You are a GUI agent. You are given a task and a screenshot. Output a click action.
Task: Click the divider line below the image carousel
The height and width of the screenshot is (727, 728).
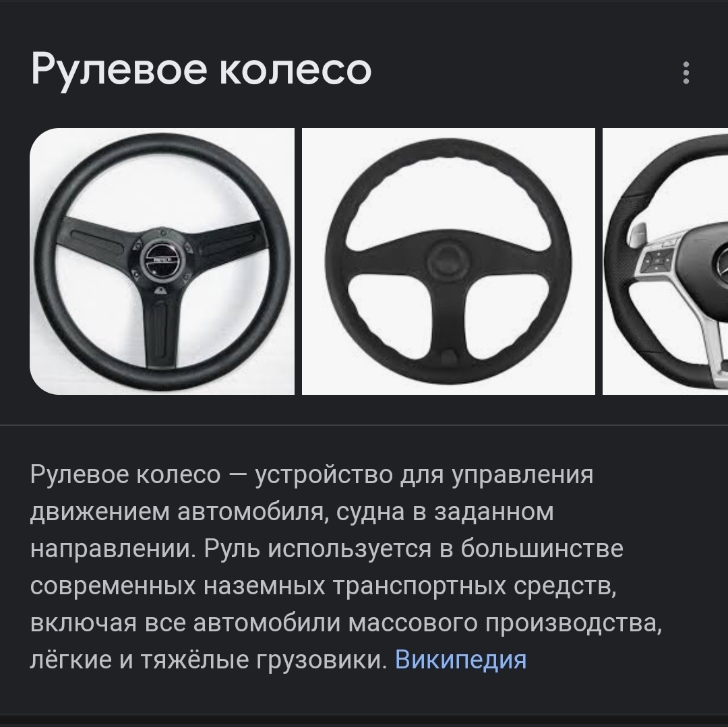click(x=364, y=424)
